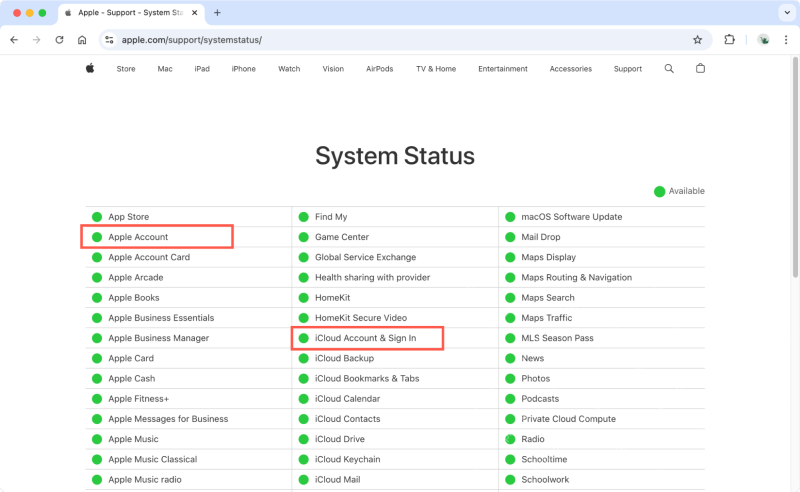The width and height of the screenshot is (800, 492).
Task: Click the Apple Account status entry
Action: 138,237
